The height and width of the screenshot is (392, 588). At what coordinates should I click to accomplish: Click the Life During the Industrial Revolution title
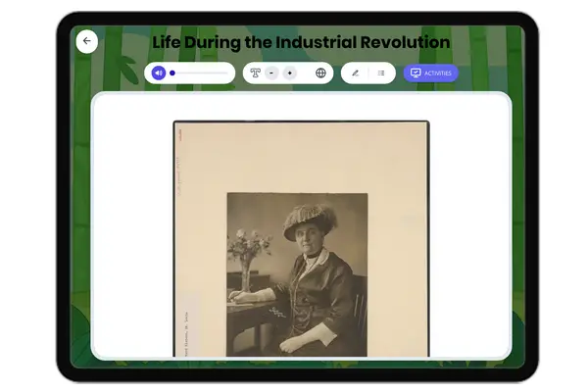[301, 42]
